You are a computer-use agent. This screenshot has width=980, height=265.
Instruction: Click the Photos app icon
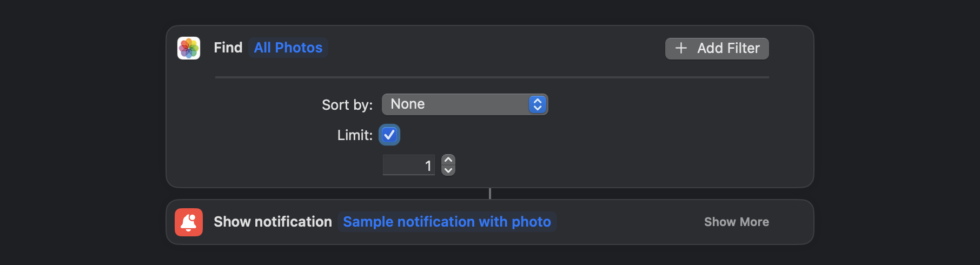coord(189,48)
